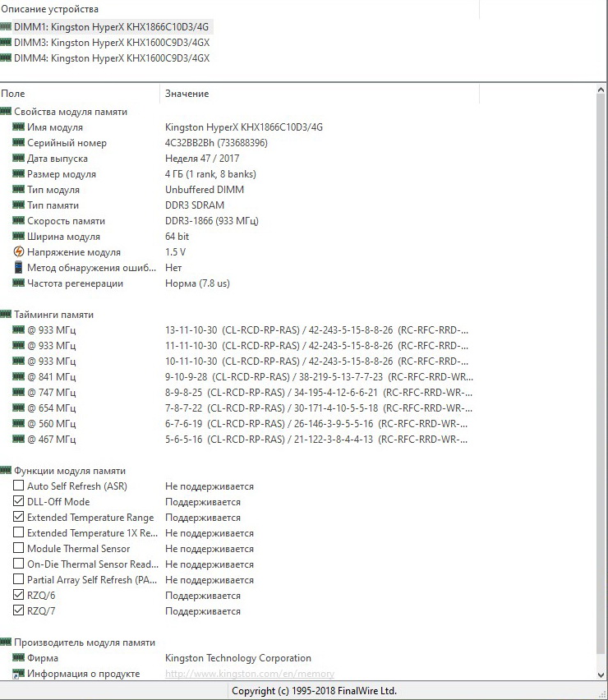The width and height of the screenshot is (608, 700).
Task: Click the scroll down arrow of the details list
Action: tap(601, 675)
